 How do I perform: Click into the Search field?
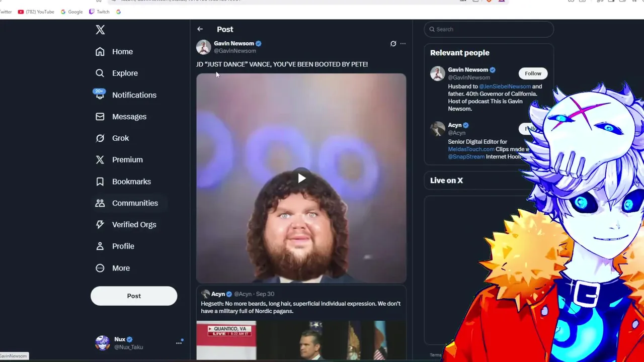[x=491, y=29]
